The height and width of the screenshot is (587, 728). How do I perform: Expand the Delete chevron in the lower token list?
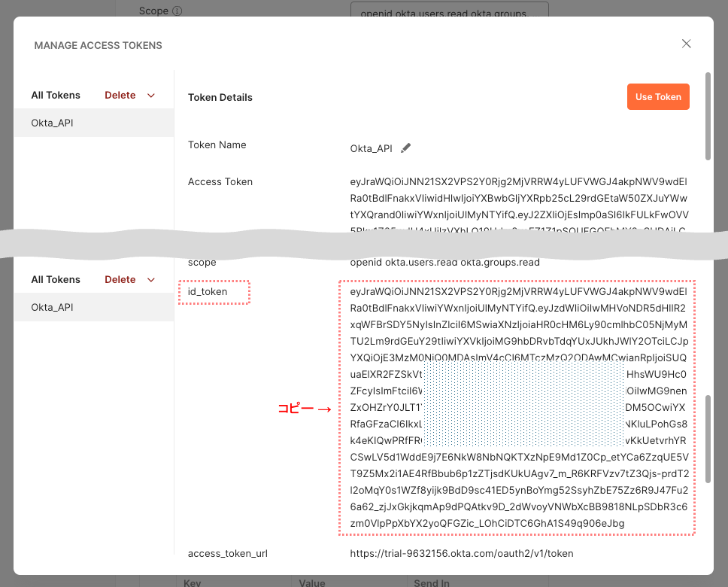pyautogui.click(x=151, y=280)
